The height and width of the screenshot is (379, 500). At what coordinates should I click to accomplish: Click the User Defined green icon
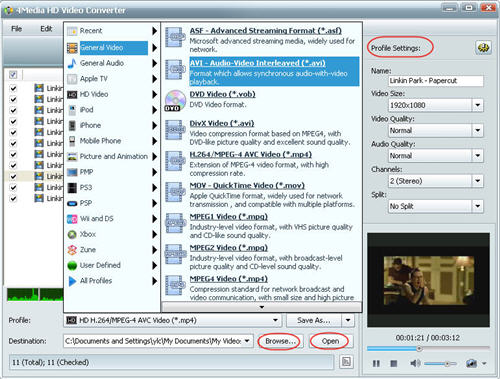pyautogui.click(x=72, y=266)
